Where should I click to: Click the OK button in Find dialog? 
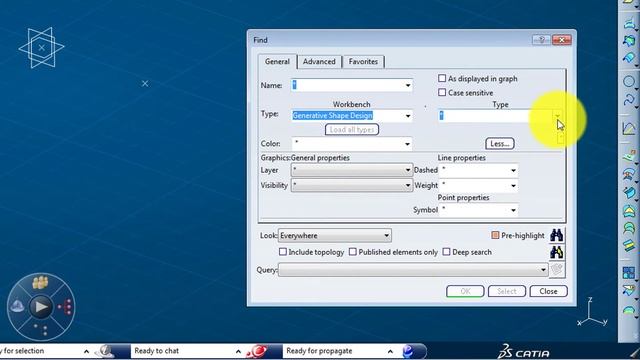tap(465, 291)
